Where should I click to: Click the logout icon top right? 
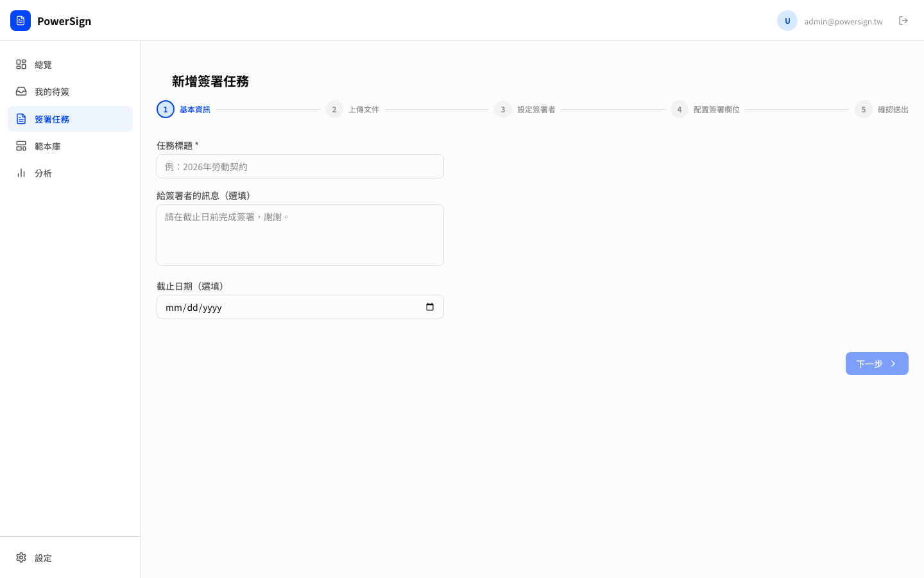click(903, 21)
